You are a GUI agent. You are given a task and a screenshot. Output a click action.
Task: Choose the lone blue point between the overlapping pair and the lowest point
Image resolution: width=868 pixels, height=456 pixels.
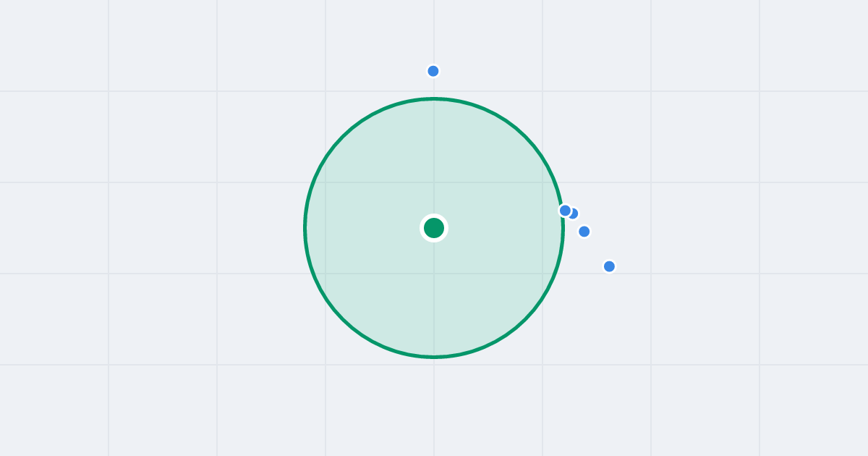tap(584, 232)
